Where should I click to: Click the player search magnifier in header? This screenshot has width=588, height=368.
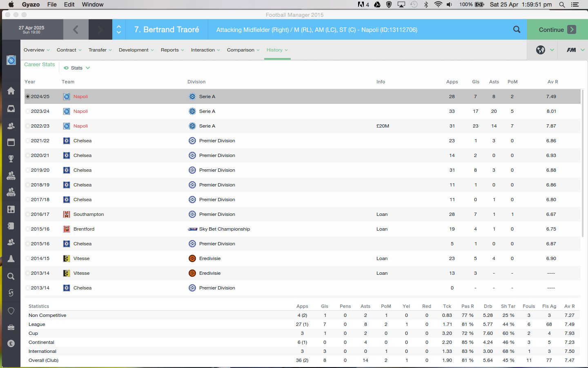(517, 29)
